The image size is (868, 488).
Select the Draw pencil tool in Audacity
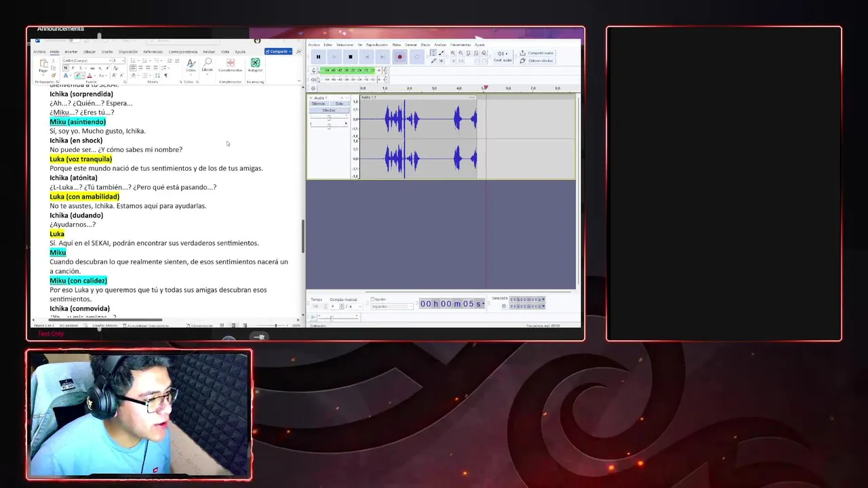tap(433, 61)
